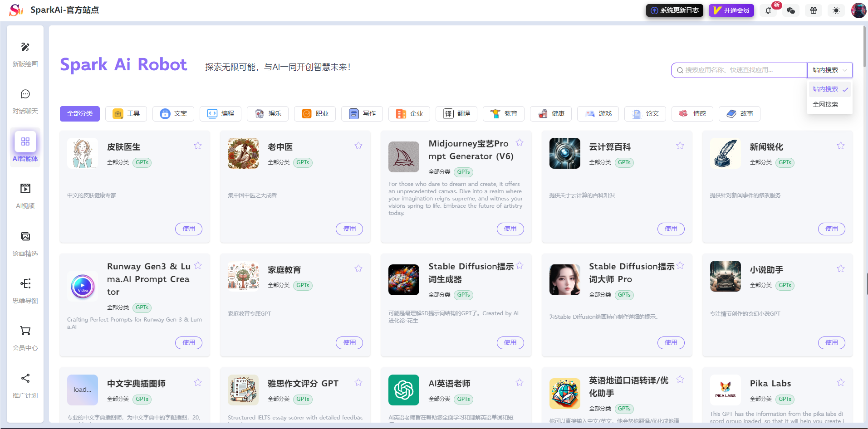Open 雅思作文评分 GPT card title
Screen dimensions: 868x429
coord(303,384)
